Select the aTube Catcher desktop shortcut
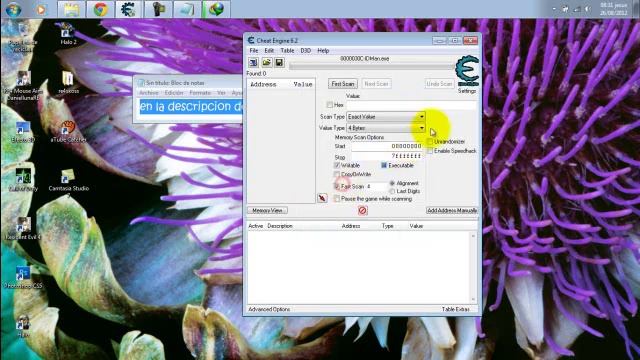 tap(68, 131)
